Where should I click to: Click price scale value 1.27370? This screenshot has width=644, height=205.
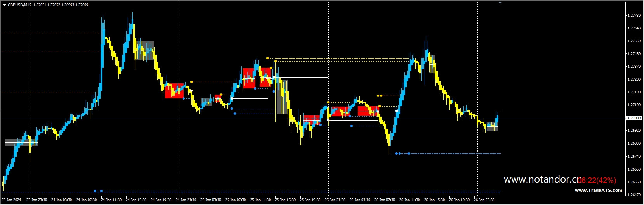click(634, 67)
